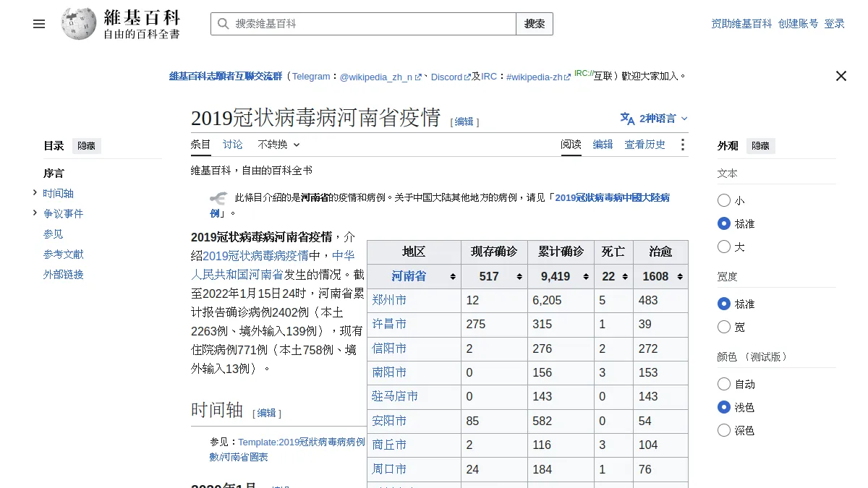
Task: Click the 582 cell in 安阳市 row
Action: pyautogui.click(x=561, y=421)
